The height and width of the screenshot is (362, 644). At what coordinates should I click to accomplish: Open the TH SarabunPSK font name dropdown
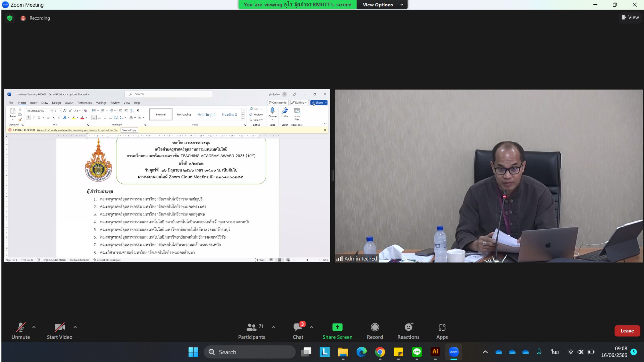(51, 111)
